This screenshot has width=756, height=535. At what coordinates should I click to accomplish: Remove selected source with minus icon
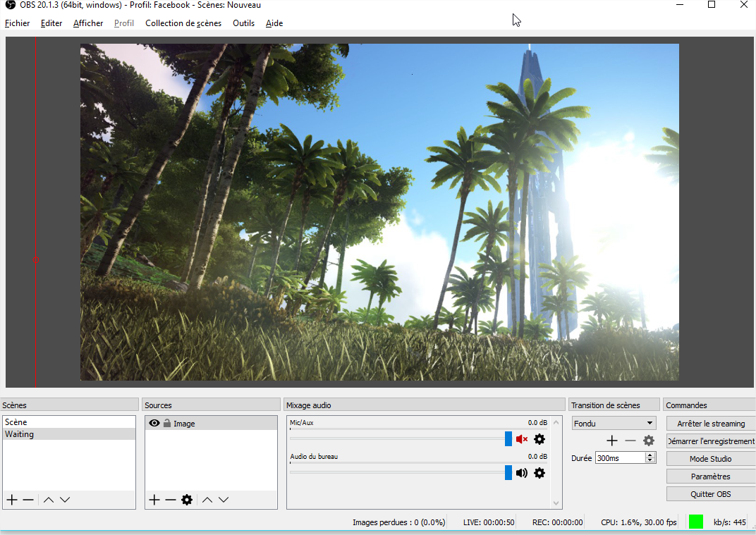[171, 500]
